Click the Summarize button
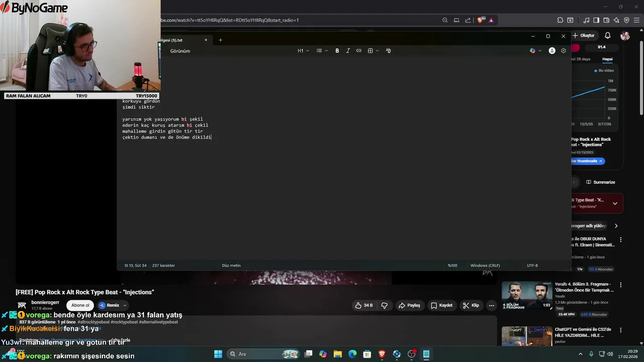Viewport: 644px width, 362px height. [x=601, y=182]
